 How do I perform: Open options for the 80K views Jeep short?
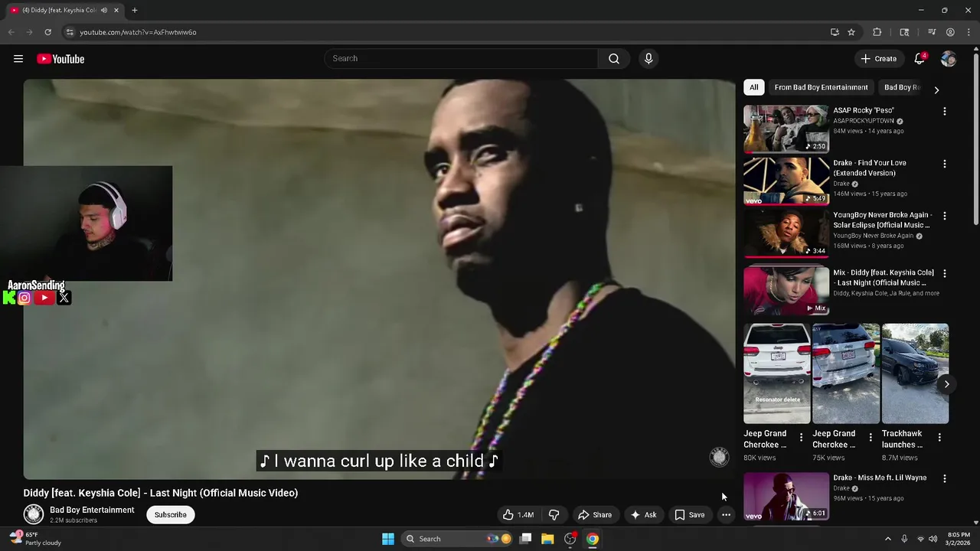point(801,437)
